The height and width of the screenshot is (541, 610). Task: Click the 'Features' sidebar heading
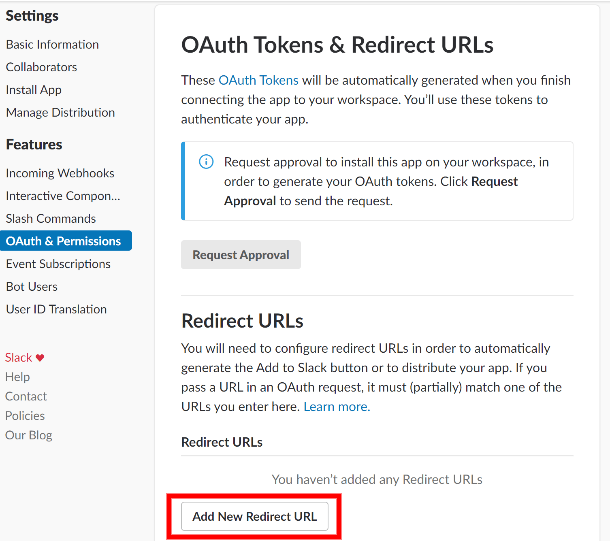pos(34,145)
